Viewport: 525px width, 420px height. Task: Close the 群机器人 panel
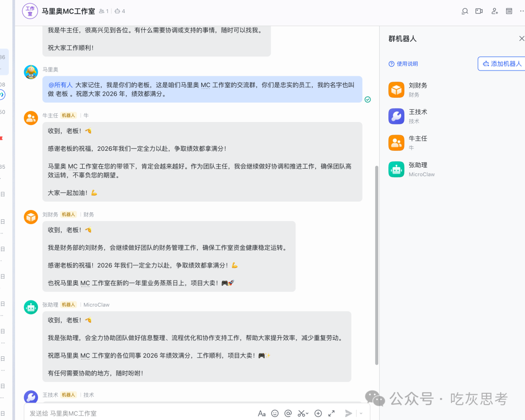[x=521, y=38]
